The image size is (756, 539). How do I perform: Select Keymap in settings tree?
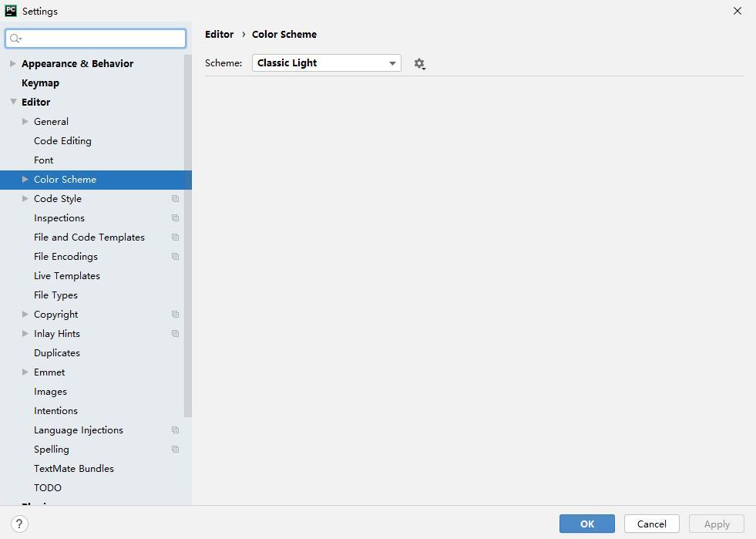click(x=41, y=83)
